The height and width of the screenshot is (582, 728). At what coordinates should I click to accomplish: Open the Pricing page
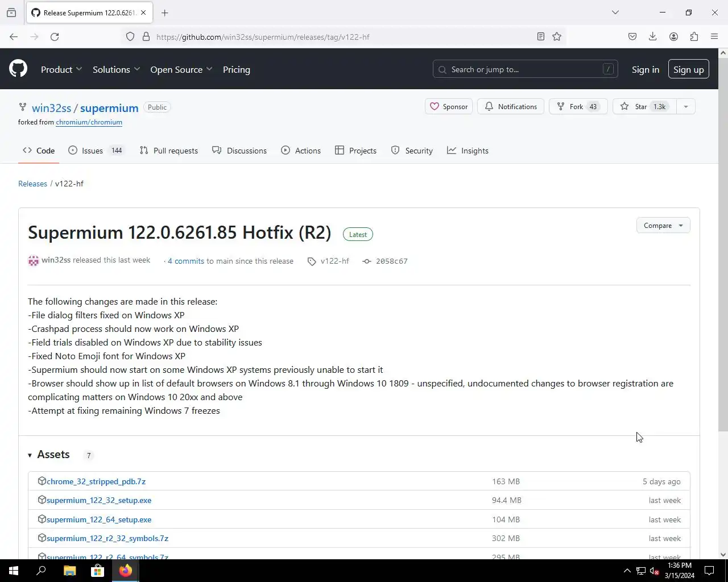(237, 69)
